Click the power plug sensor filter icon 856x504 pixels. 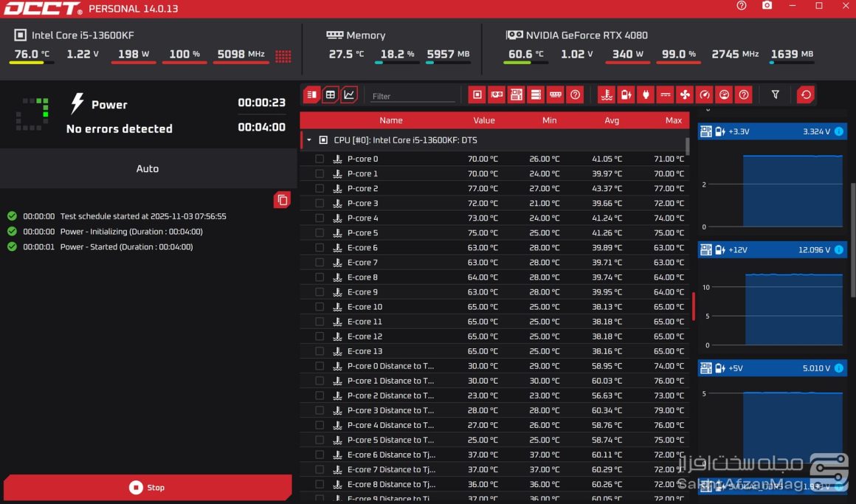pyautogui.click(x=646, y=94)
